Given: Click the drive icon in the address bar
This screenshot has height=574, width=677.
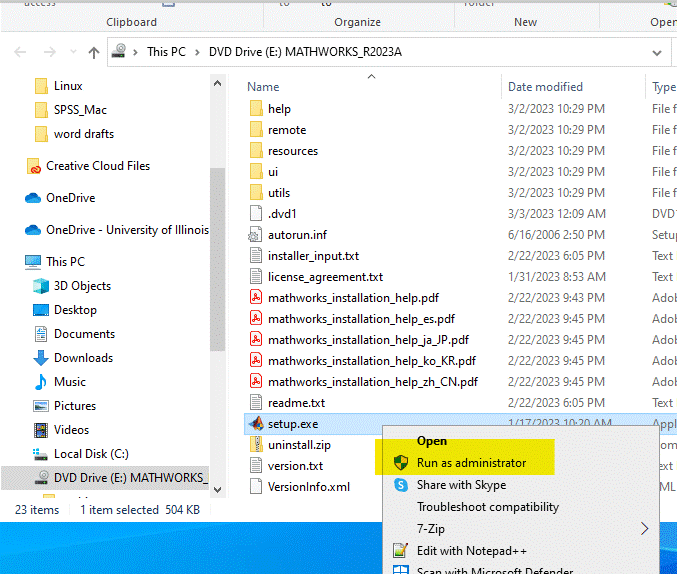Looking at the screenshot, I should click(119, 51).
